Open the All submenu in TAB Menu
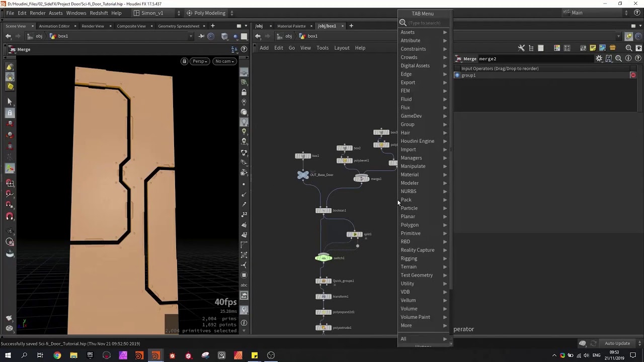The width and height of the screenshot is (644, 362). (x=423, y=339)
